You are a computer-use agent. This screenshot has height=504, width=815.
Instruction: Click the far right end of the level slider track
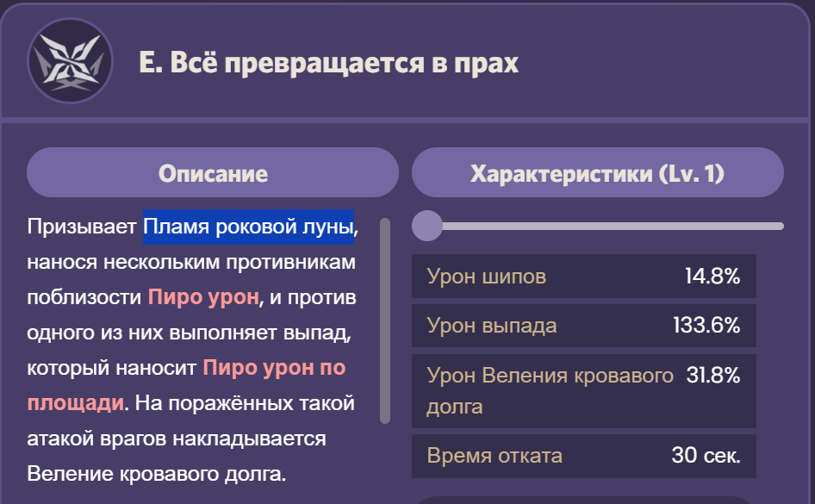(x=779, y=227)
